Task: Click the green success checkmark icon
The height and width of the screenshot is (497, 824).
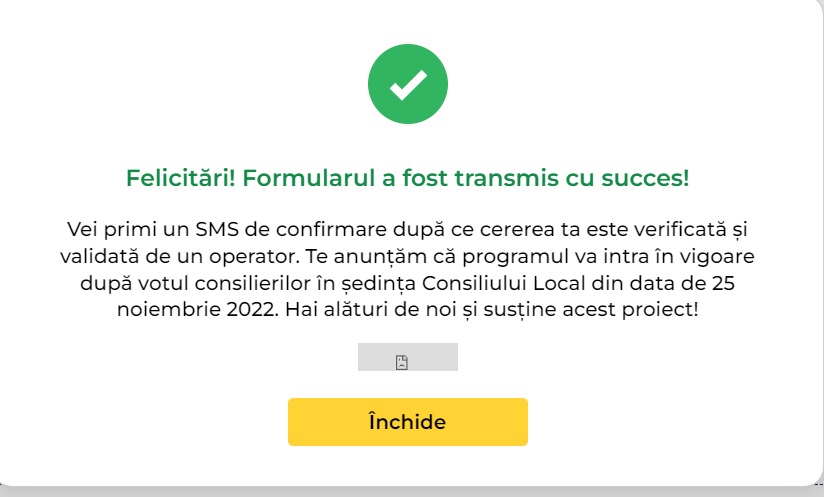Action: pos(407,87)
